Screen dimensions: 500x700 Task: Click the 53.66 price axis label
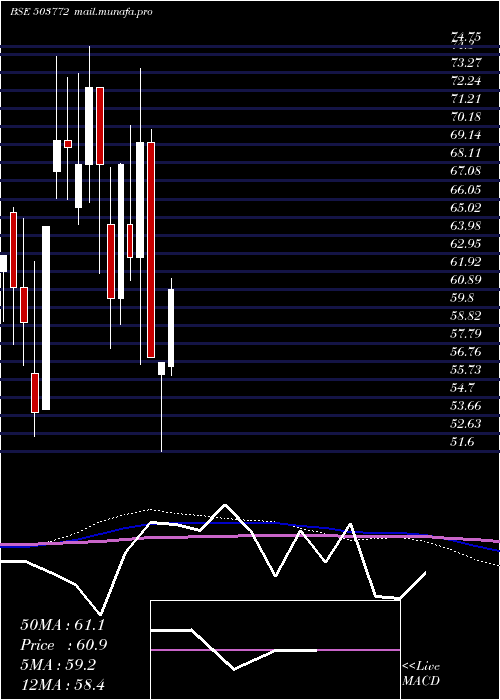466,406
